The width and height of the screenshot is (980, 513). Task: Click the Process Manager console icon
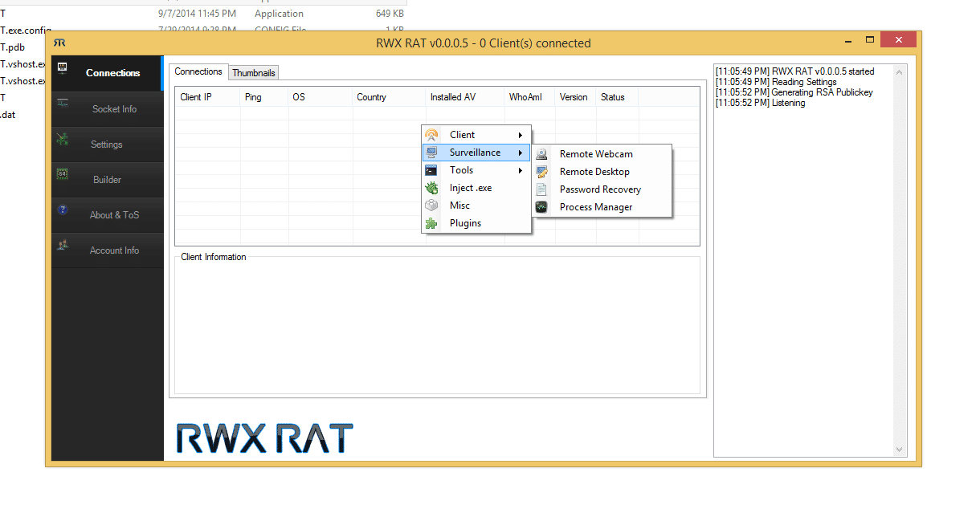click(541, 206)
